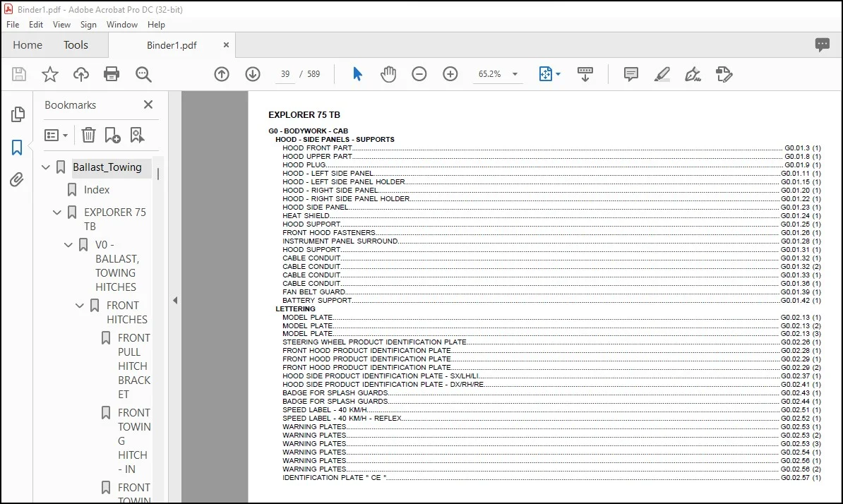The height and width of the screenshot is (504, 843).
Task: Open the attachments paperclip panel
Action: 17,179
